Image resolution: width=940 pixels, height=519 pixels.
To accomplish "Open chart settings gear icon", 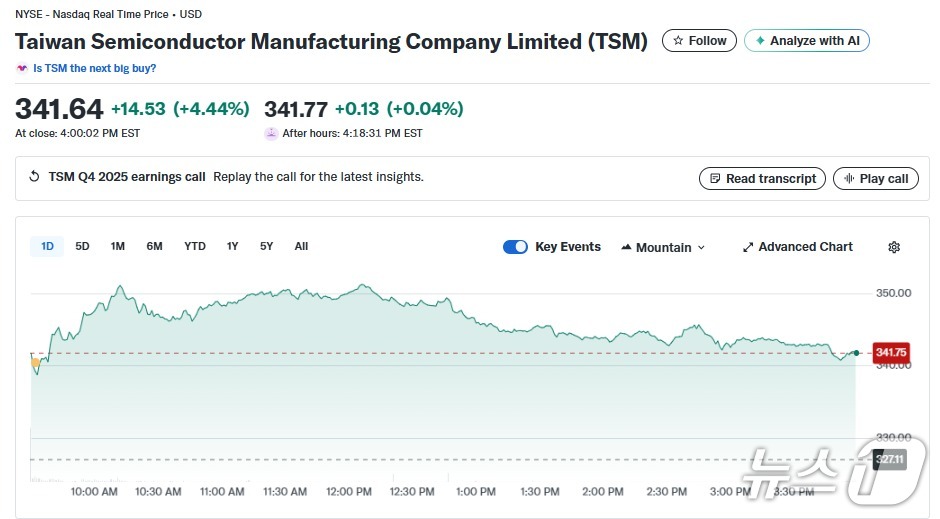I will (x=894, y=247).
